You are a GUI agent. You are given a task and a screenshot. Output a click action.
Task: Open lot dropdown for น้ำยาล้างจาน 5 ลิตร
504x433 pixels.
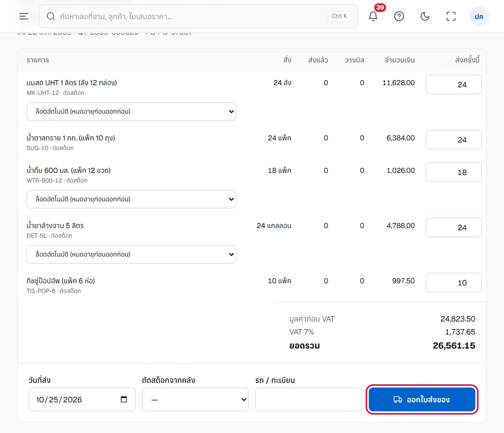tap(131, 254)
